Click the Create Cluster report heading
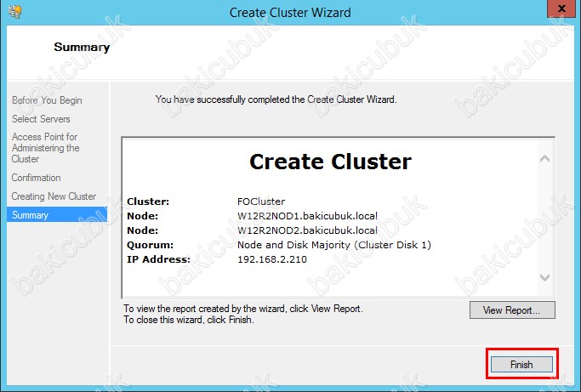The image size is (581, 392). point(330,162)
